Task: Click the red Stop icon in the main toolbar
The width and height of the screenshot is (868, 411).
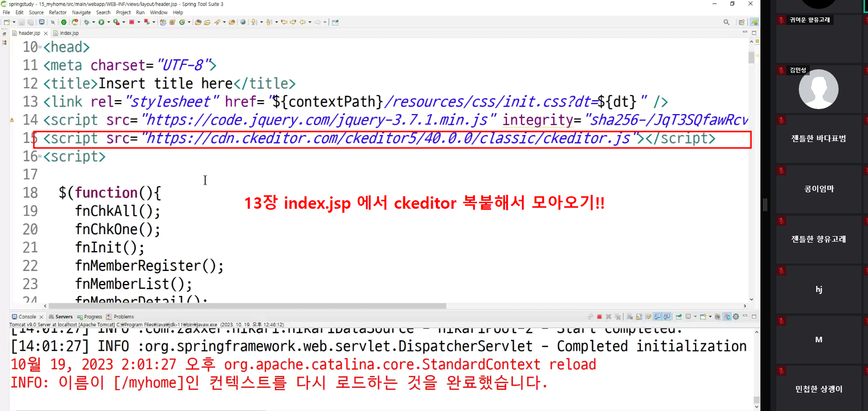Action: click(131, 22)
